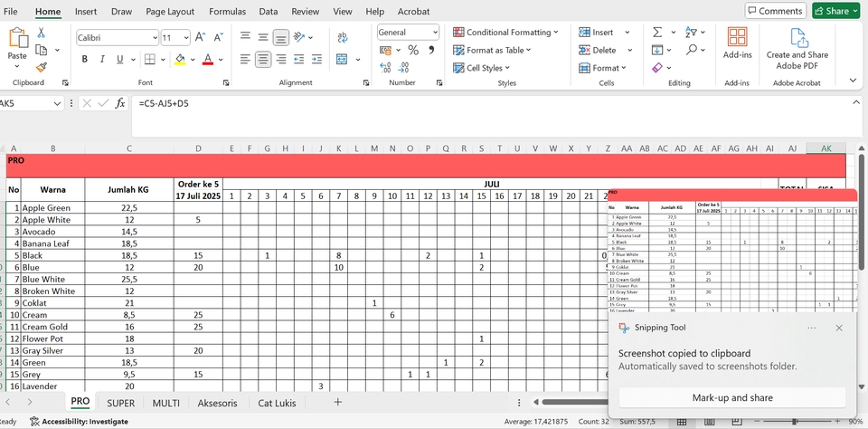Click the Paste clipboard icon

pos(17,38)
